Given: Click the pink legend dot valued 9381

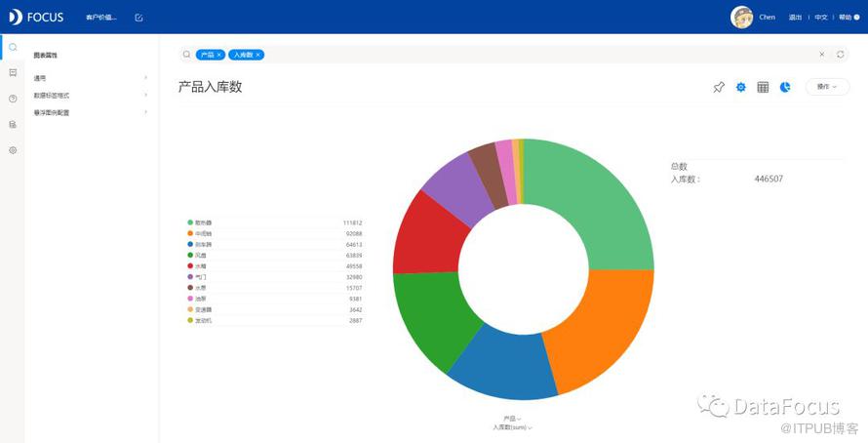Looking at the screenshot, I should [190, 299].
